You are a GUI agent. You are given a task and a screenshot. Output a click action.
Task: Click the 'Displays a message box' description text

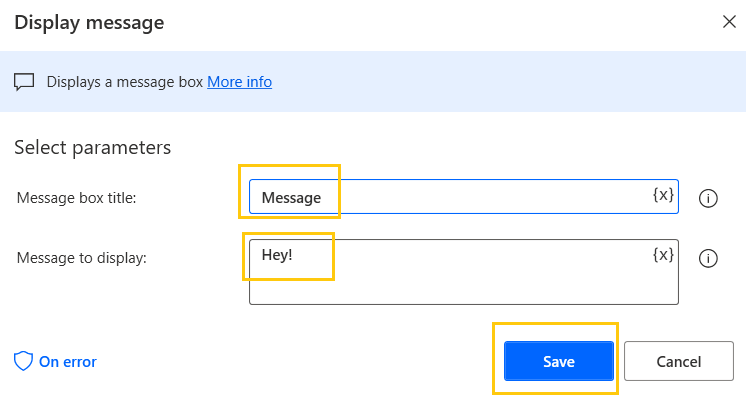click(x=125, y=82)
